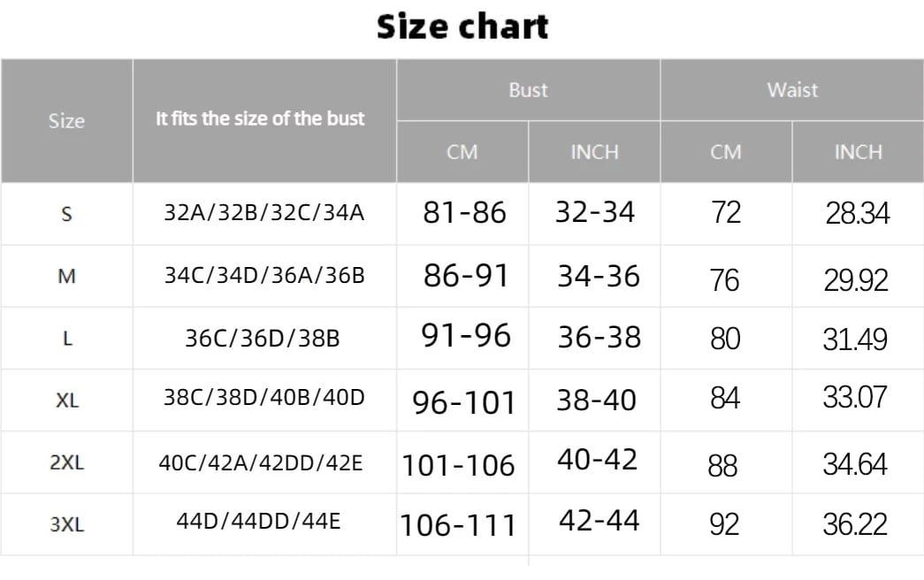Select the 36.22 waist inch value
This screenshot has width=924, height=580.
pos(854,524)
